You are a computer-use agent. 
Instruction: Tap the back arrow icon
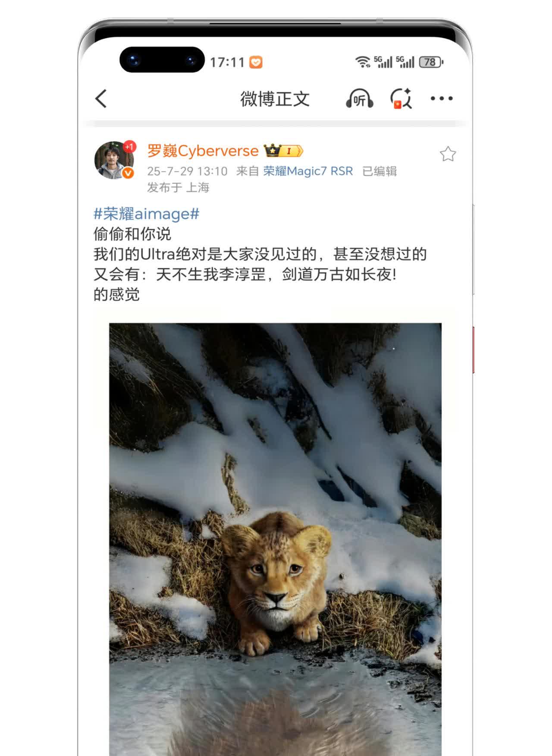tap(101, 99)
